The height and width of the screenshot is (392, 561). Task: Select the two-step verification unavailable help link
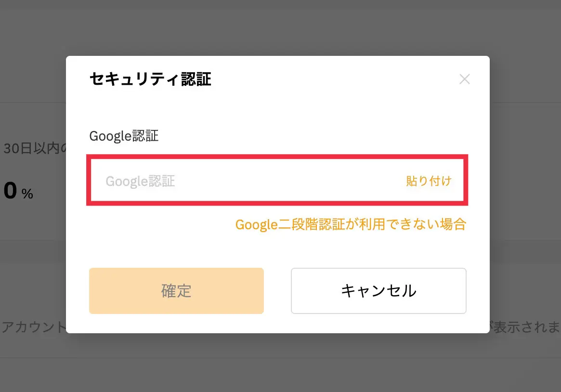(x=351, y=224)
